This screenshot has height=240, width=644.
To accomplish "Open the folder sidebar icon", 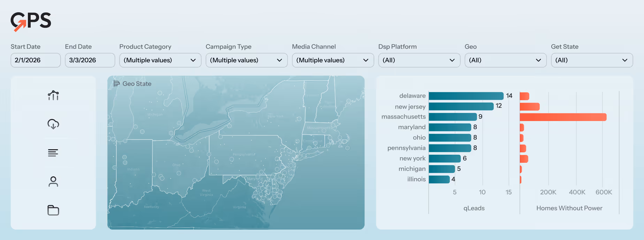I will tap(53, 210).
